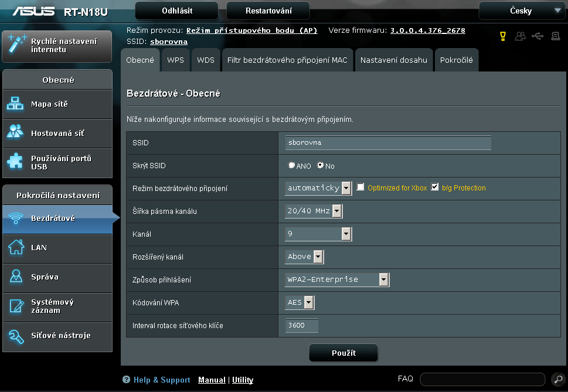Screen dimensions: 568x392
Task: Click the SSID text input field
Action: coord(388,142)
